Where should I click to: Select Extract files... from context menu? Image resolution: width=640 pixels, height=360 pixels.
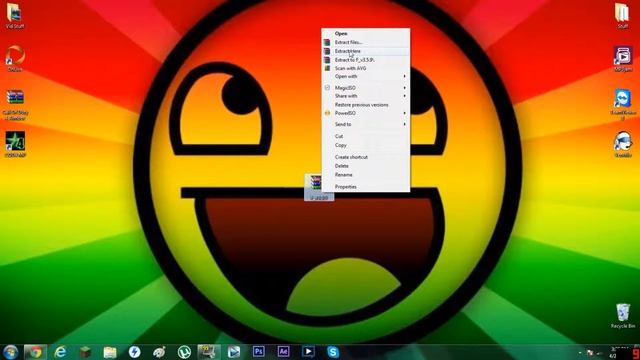tap(365, 42)
